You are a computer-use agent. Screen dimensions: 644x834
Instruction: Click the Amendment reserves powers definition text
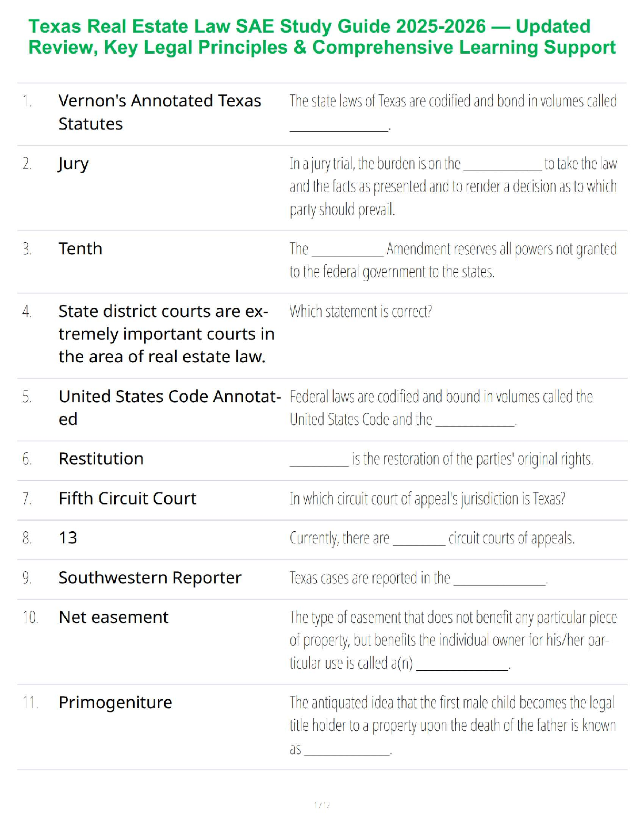(x=452, y=260)
